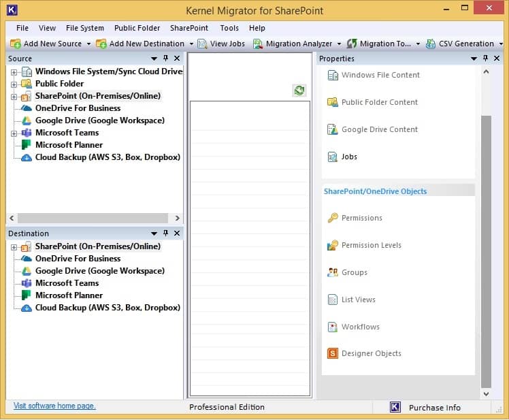Expand Windows File System/Sync Cloud Drive node
This screenshot has height=420, width=509.
pos(14,72)
